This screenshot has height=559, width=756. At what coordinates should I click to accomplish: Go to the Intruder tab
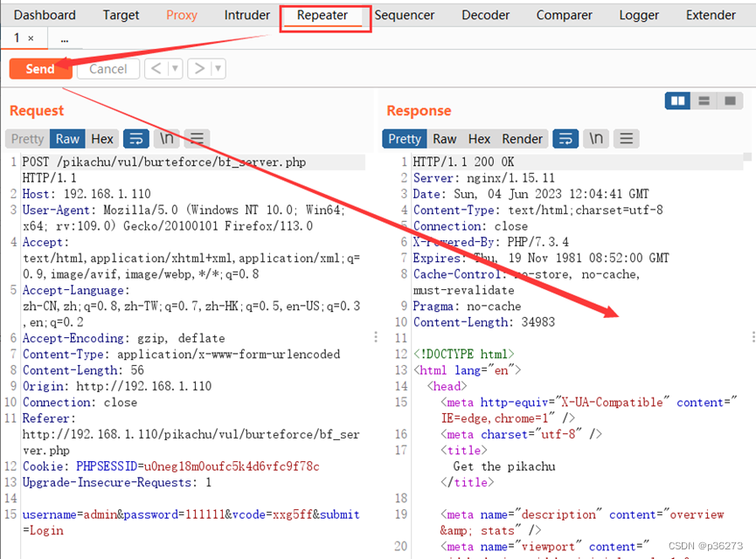tap(246, 16)
